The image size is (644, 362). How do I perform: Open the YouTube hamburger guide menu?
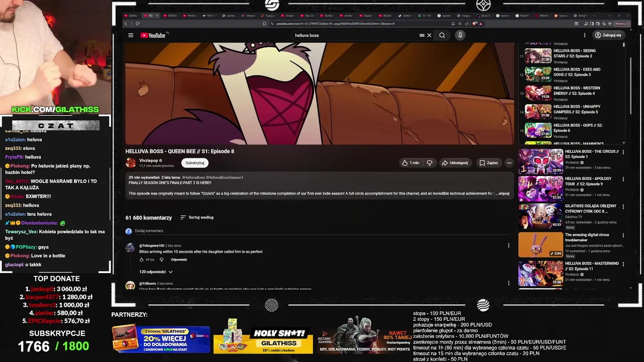131,35
